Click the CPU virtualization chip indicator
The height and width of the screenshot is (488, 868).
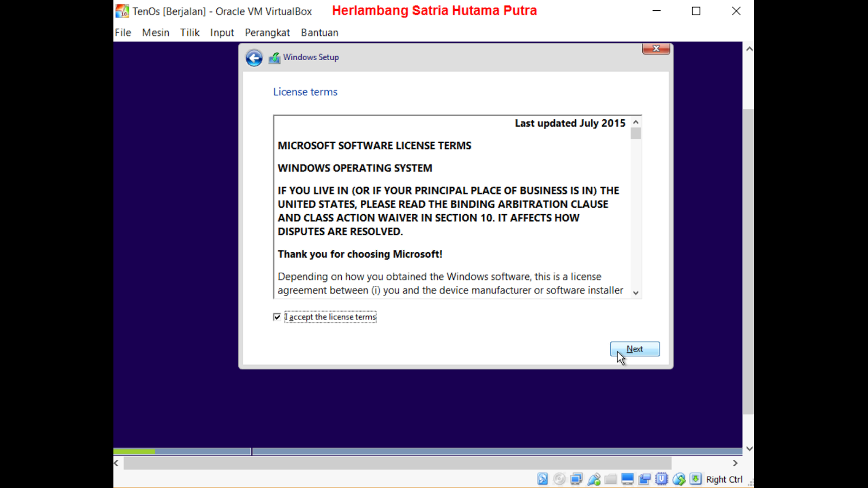point(661,479)
